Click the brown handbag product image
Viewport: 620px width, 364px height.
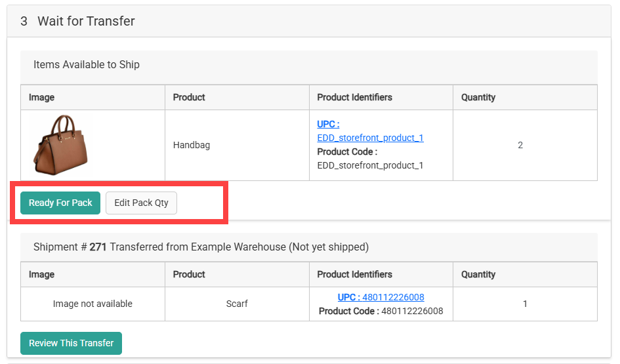pyautogui.click(x=60, y=144)
